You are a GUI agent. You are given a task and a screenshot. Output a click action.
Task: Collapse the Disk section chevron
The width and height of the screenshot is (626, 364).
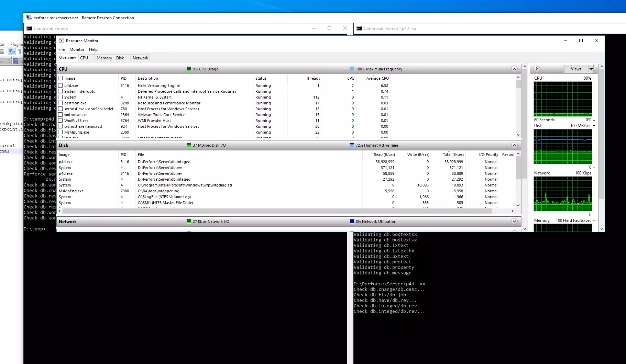[514, 145]
